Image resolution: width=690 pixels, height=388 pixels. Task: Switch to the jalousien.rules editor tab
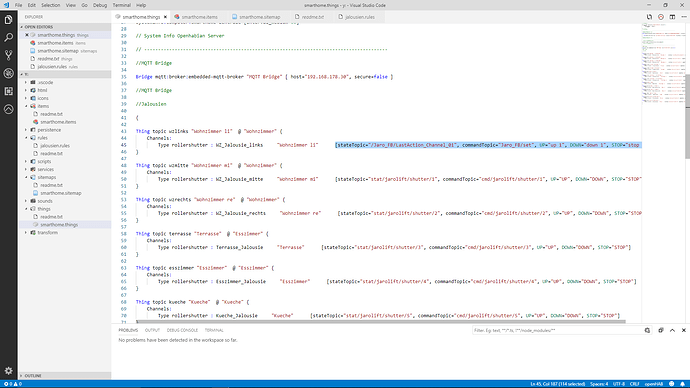(360, 17)
